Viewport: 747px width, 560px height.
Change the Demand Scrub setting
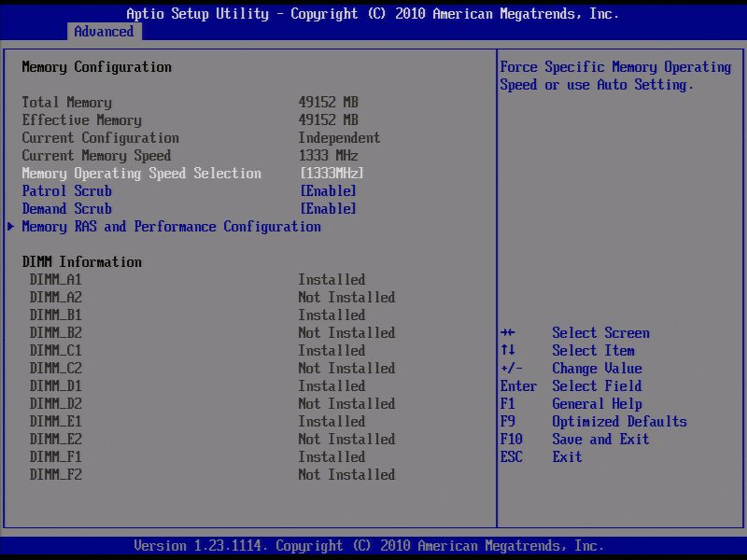329,208
